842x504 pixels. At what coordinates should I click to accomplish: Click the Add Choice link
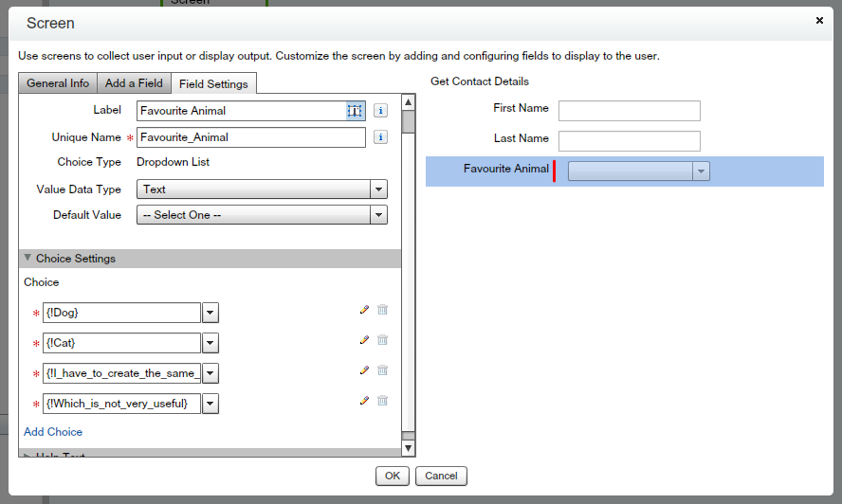tap(53, 432)
